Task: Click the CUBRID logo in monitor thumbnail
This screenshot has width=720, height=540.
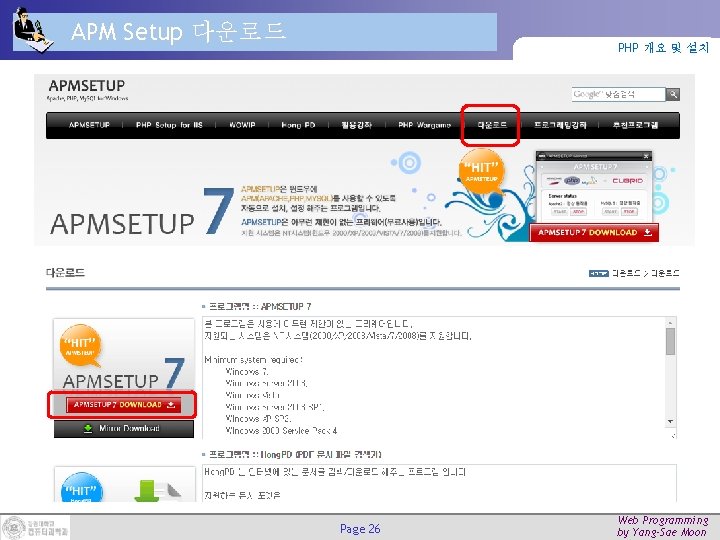Action: (627, 180)
